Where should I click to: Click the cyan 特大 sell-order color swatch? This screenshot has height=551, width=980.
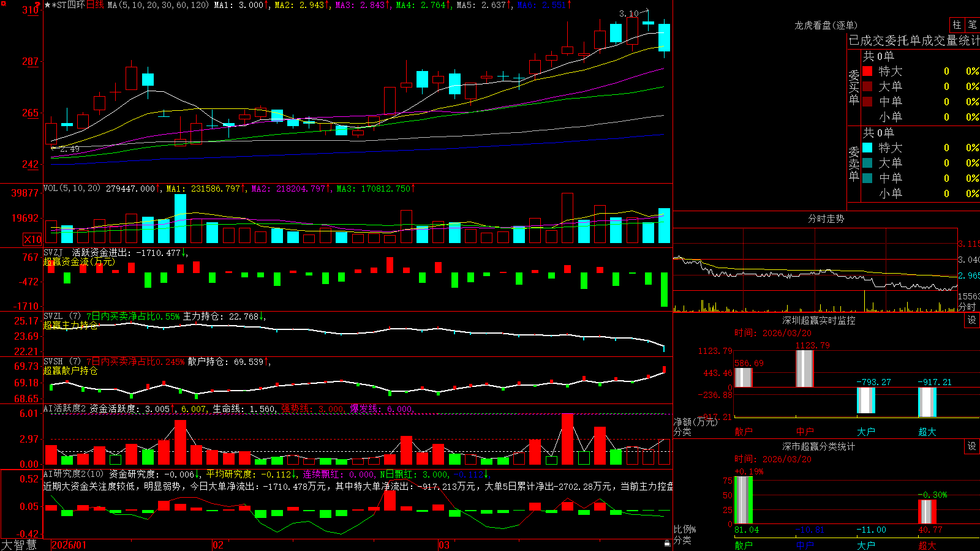867,148
